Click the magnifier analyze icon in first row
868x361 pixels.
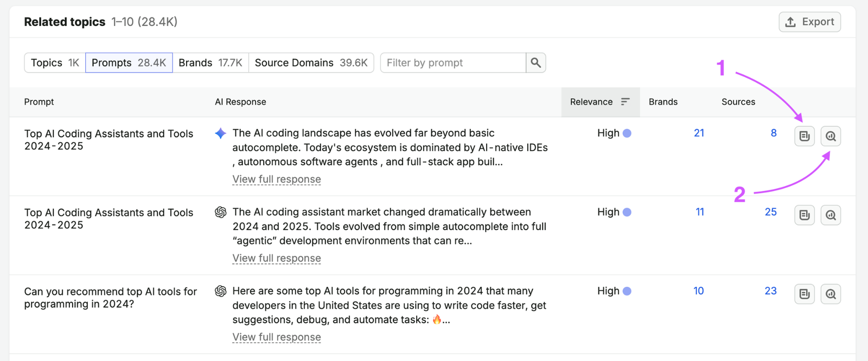click(831, 136)
